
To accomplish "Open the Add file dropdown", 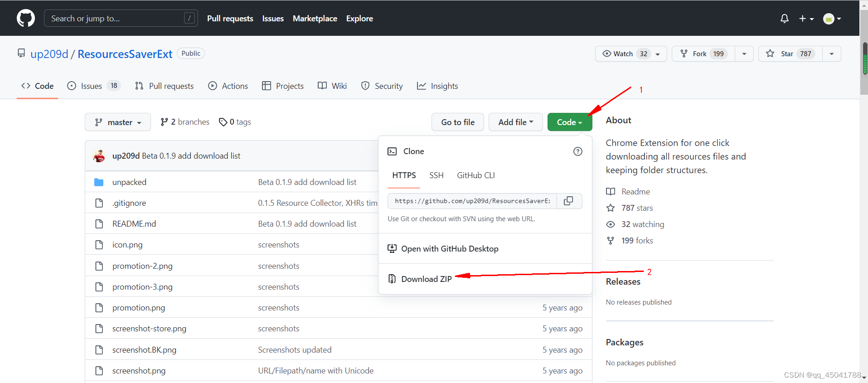I will coord(516,122).
